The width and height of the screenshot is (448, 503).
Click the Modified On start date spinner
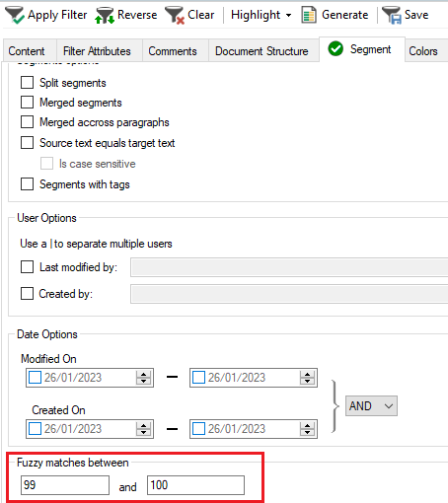click(143, 378)
